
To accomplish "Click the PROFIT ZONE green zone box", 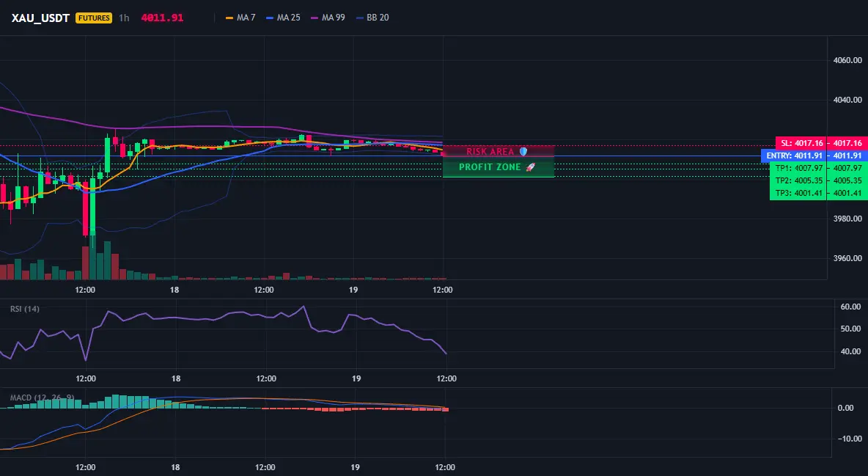I will (x=499, y=166).
